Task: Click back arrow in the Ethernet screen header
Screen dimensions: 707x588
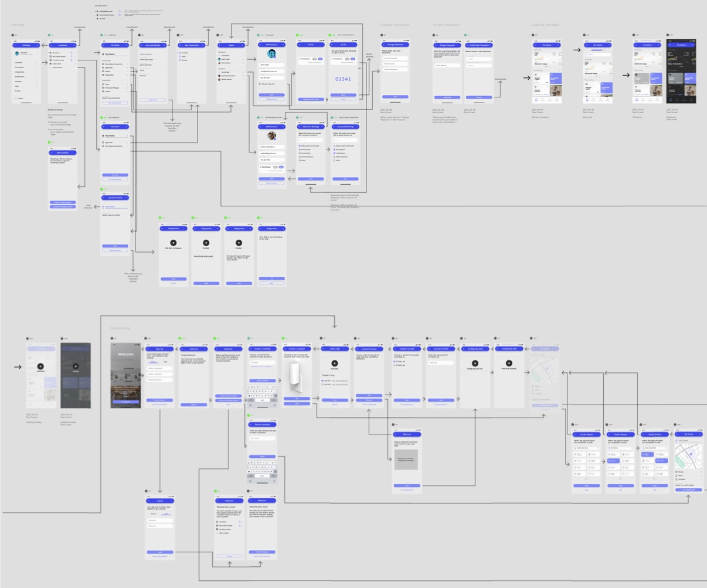Action: 396,434
